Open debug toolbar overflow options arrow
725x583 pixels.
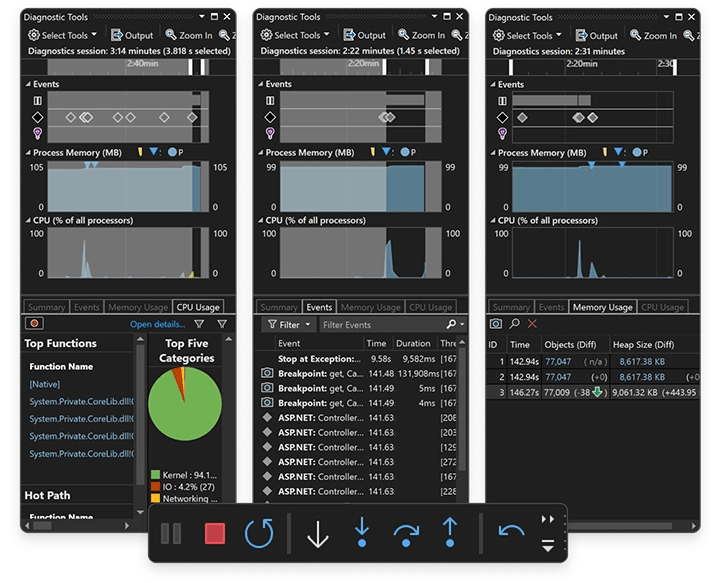click(548, 546)
